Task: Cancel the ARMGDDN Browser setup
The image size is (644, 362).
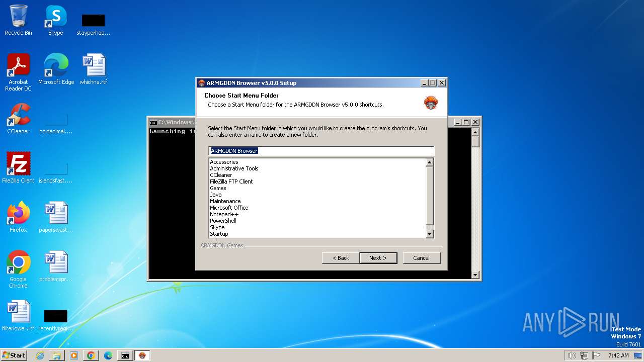Action: (421, 258)
